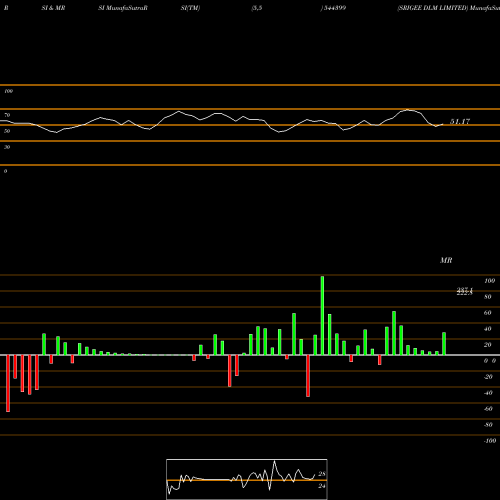Click the RSI axis label 70

point(7,115)
